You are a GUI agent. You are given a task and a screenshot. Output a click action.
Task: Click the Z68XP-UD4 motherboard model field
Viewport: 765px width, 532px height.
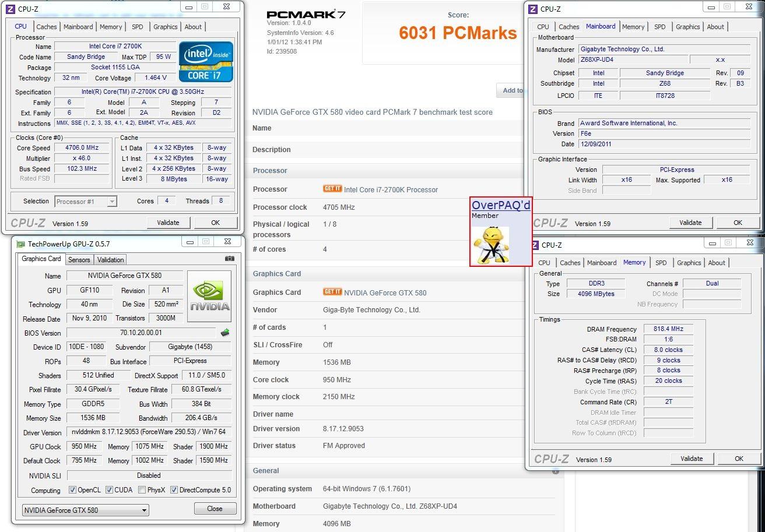click(633, 60)
